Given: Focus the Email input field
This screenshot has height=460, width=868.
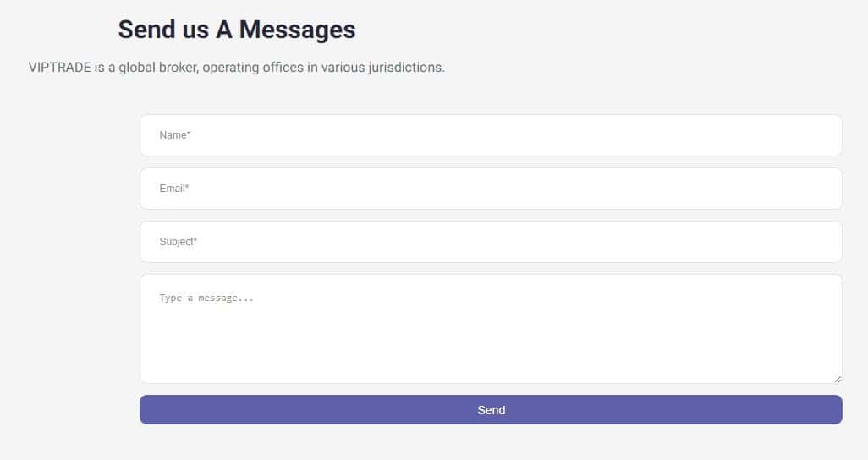Looking at the screenshot, I should point(491,189).
